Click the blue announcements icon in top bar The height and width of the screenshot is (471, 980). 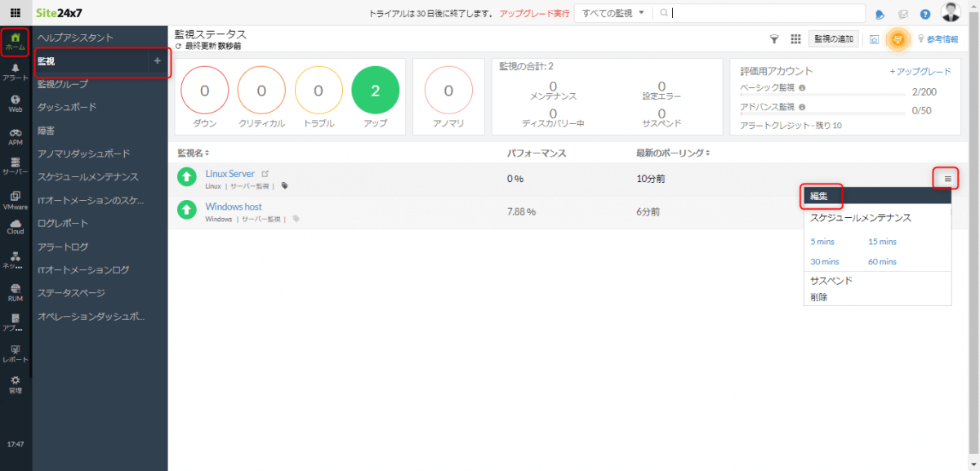[x=880, y=14]
